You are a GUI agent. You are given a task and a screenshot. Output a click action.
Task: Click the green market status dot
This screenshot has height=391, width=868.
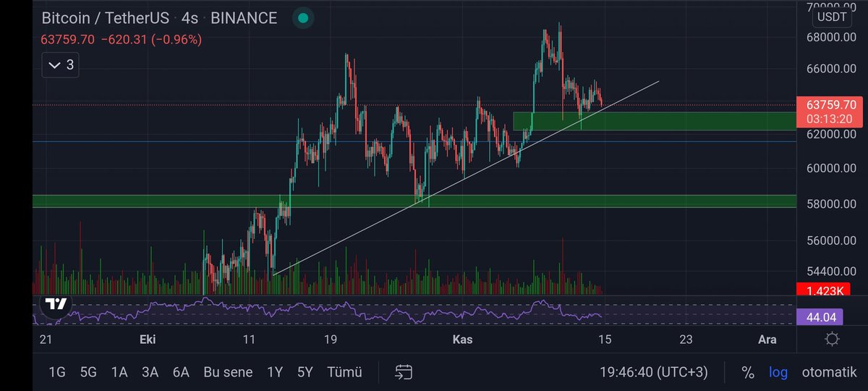pos(304,18)
